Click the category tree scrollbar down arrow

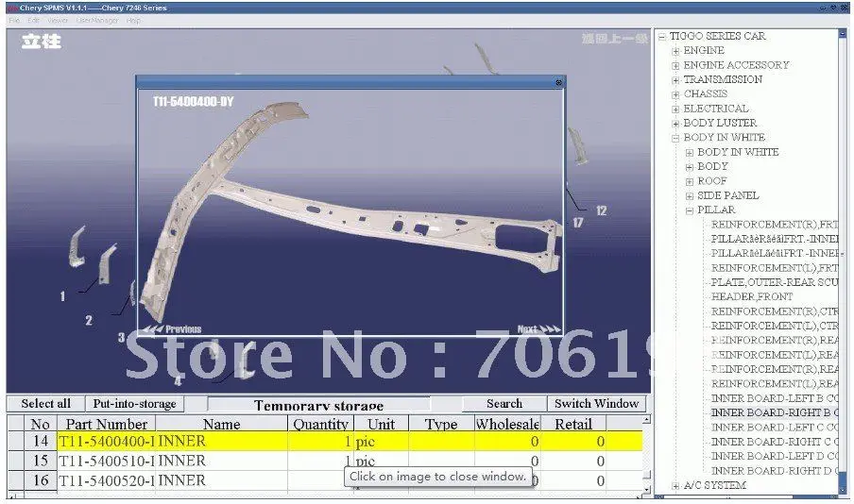click(x=844, y=493)
